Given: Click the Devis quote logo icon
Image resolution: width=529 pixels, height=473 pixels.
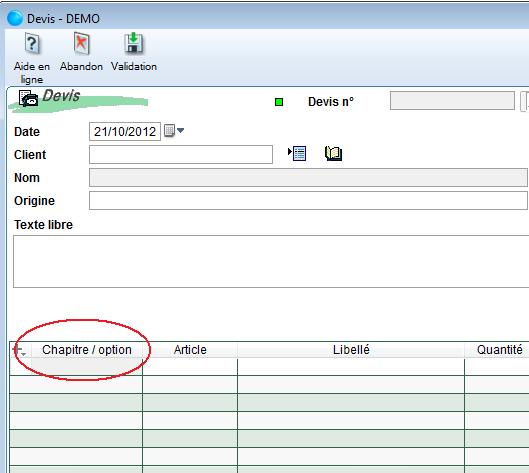Looking at the screenshot, I should [28, 99].
